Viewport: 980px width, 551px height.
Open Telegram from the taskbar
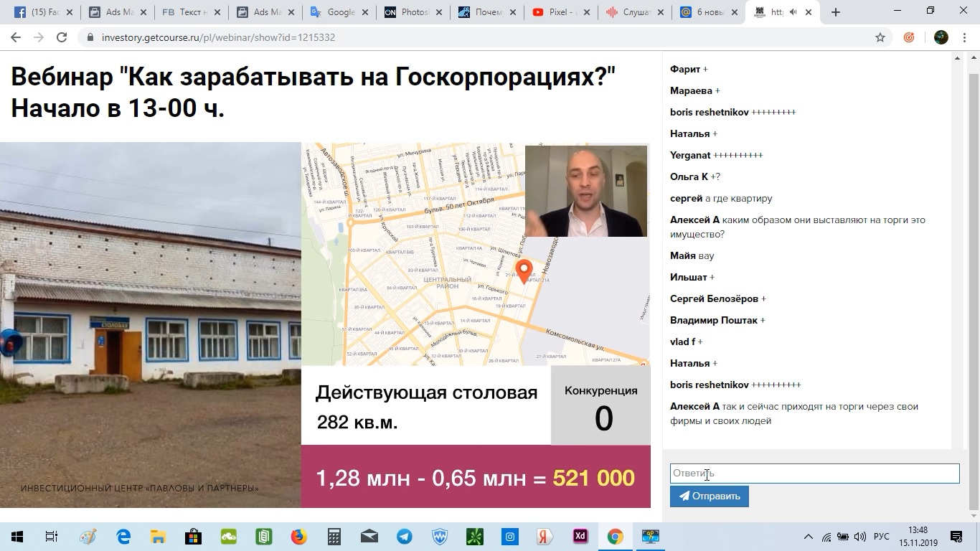pyautogui.click(x=402, y=536)
